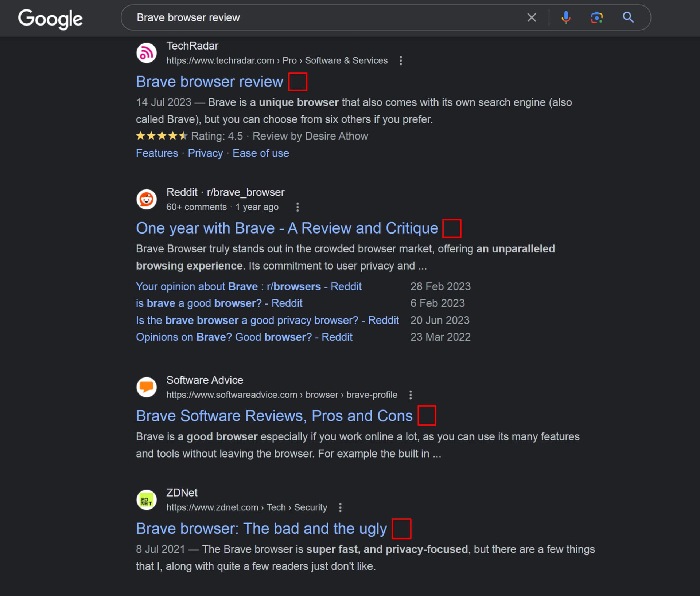Click "Rating: 4.5" review text
Image resolution: width=700 pixels, height=596 pixels.
[217, 136]
